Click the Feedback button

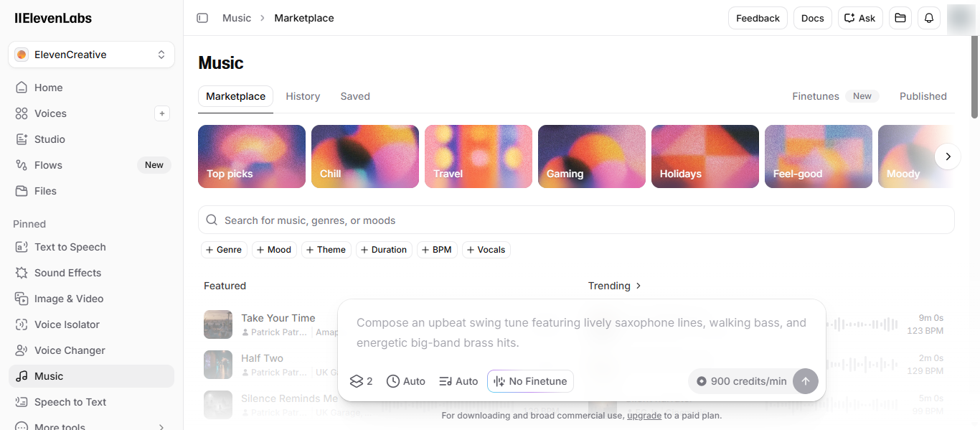(x=758, y=17)
